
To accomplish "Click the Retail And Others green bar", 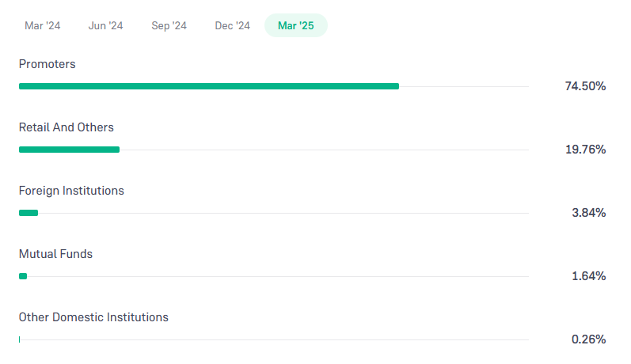I will (x=69, y=150).
